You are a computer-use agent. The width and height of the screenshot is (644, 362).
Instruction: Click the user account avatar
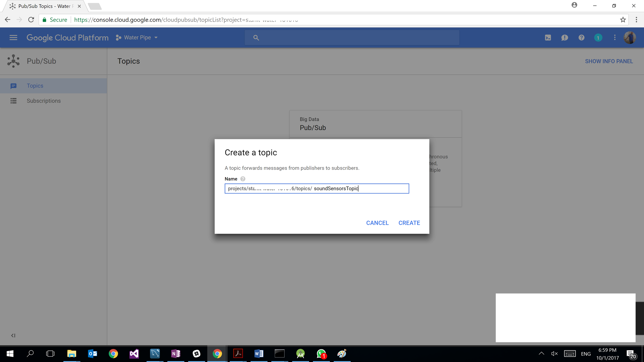click(x=630, y=38)
